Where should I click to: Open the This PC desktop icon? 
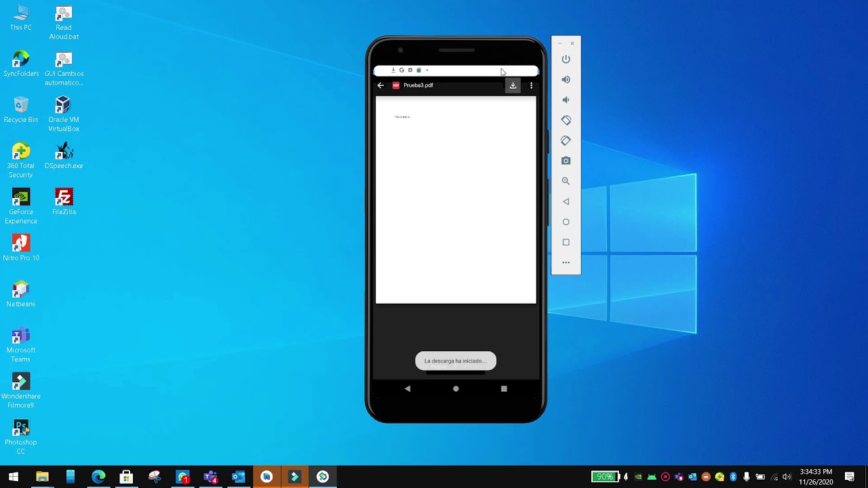click(21, 18)
